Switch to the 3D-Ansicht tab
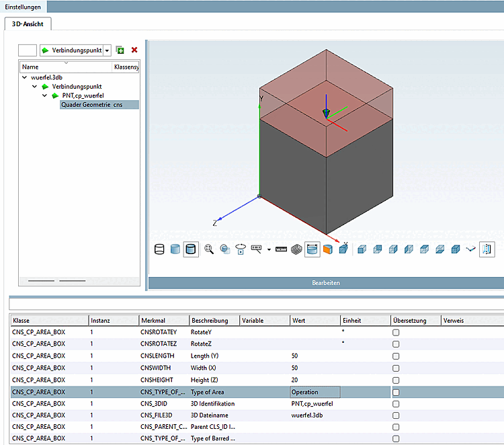 pos(28,24)
